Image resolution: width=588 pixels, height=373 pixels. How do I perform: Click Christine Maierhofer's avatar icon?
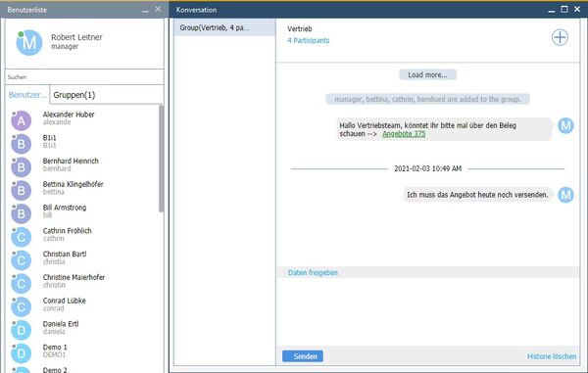click(21, 284)
